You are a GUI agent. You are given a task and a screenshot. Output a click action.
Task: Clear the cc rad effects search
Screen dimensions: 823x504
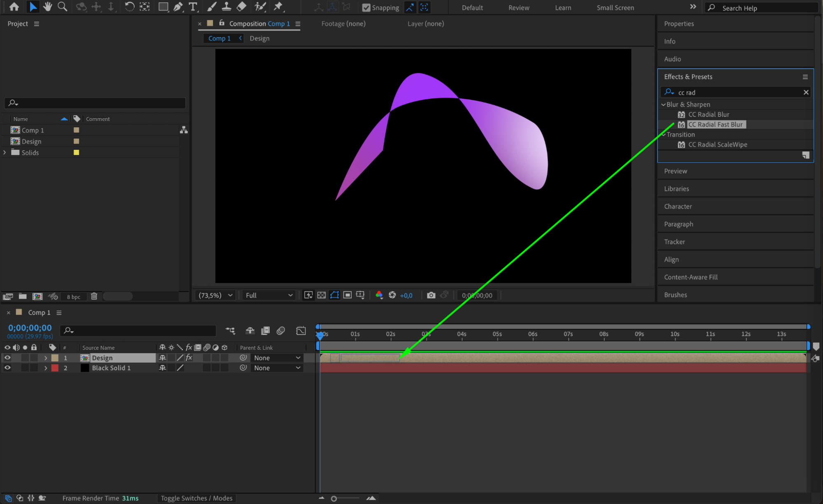pos(806,92)
